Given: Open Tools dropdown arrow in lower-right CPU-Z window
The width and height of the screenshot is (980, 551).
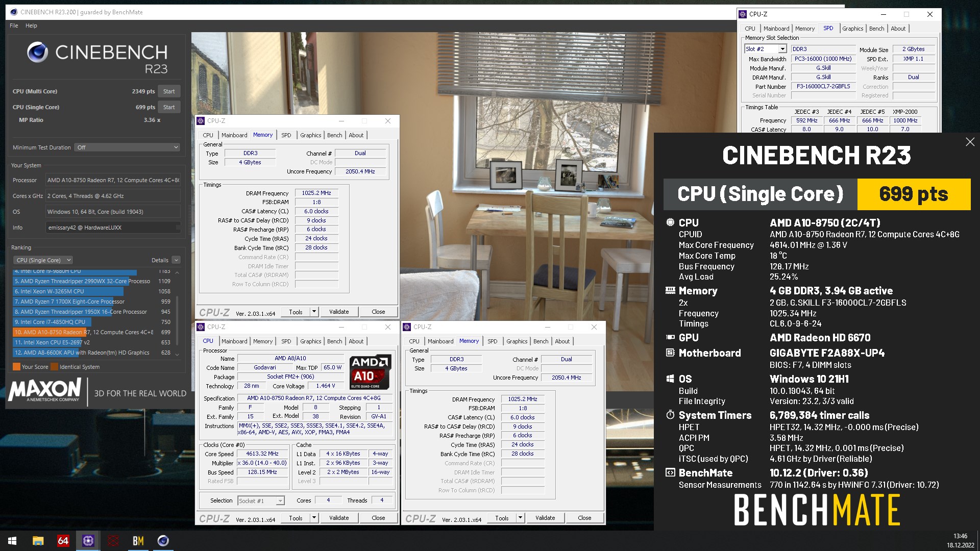Looking at the screenshot, I should click(x=521, y=518).
